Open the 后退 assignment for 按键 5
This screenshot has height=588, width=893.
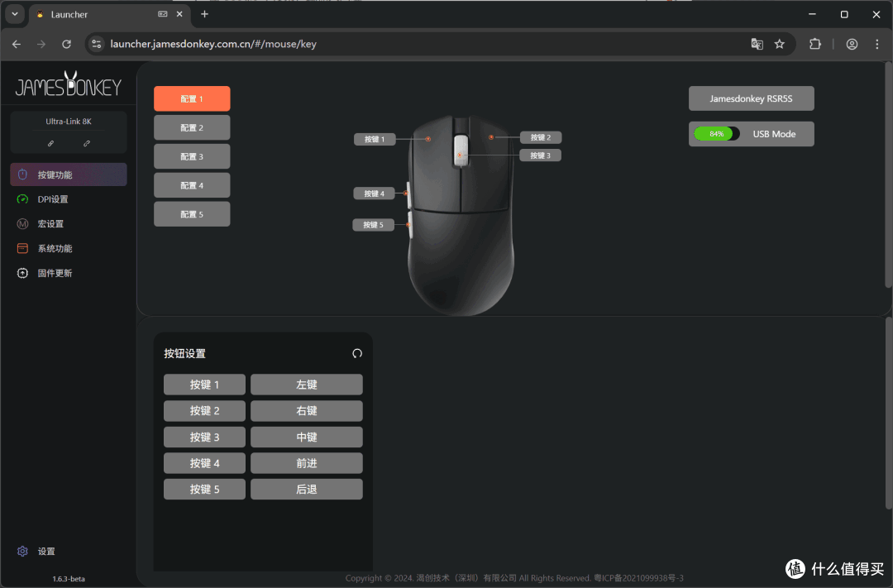(x=307, y=490)
